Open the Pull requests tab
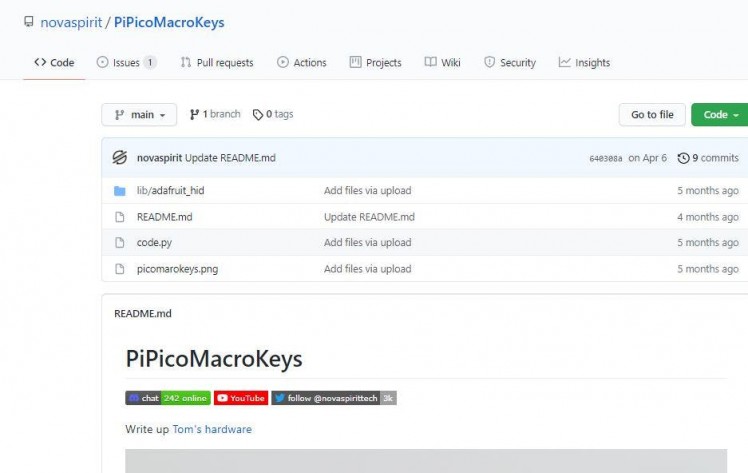 216,62
